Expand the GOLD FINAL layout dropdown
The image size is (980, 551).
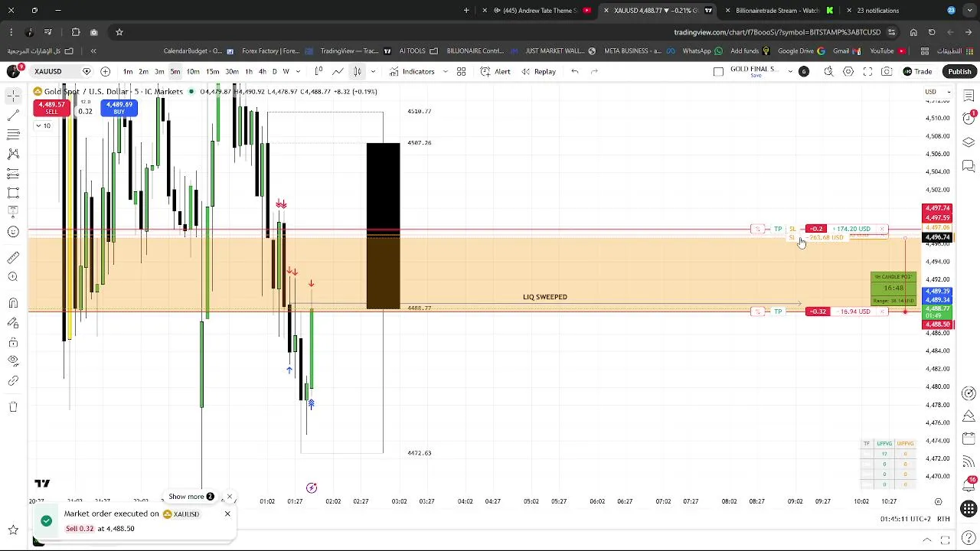(x=790, y=71)
